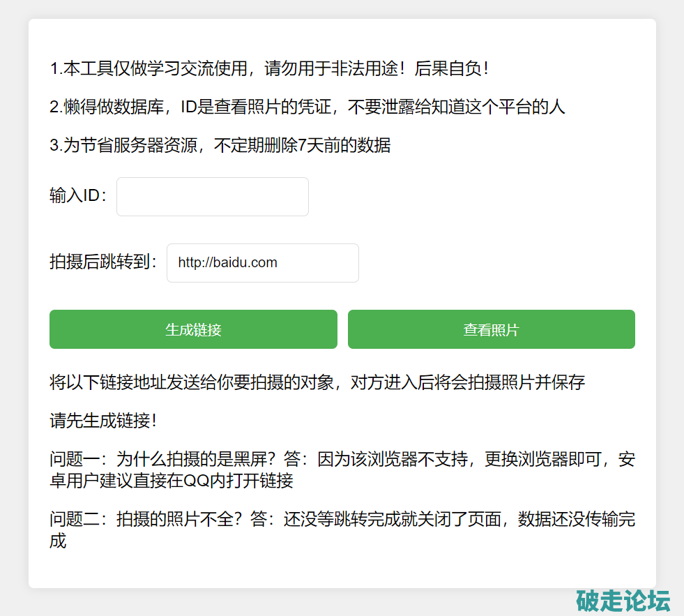Viewport: 684px width, 616px height.
Task: Click the 拍摄后跳转到 label text
Action: tap(103, 262)
